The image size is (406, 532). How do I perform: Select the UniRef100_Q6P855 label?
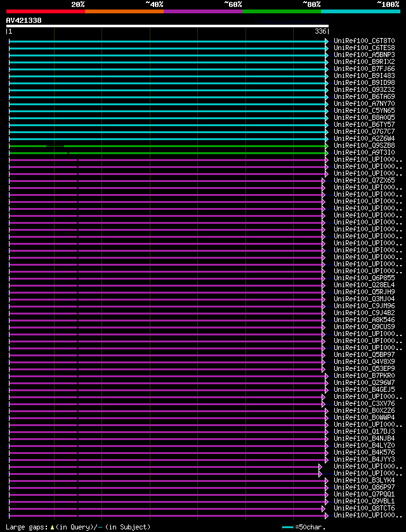coord(364,278)
